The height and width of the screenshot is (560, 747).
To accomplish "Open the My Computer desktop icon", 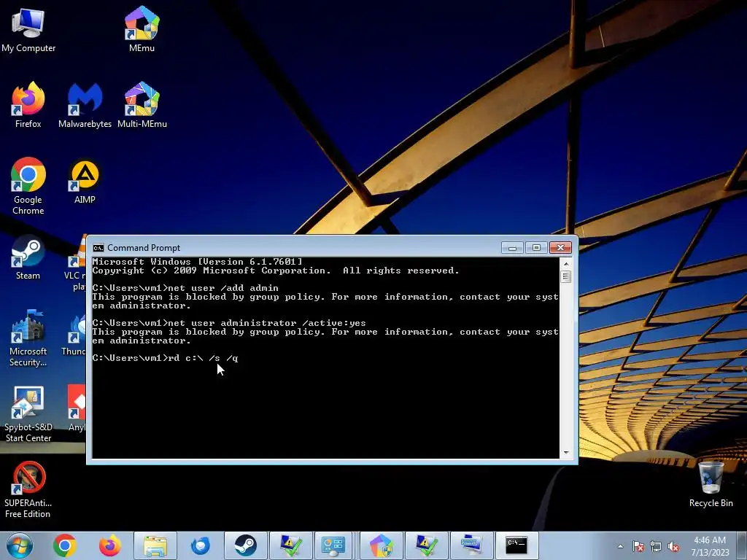I will point(28,30).
